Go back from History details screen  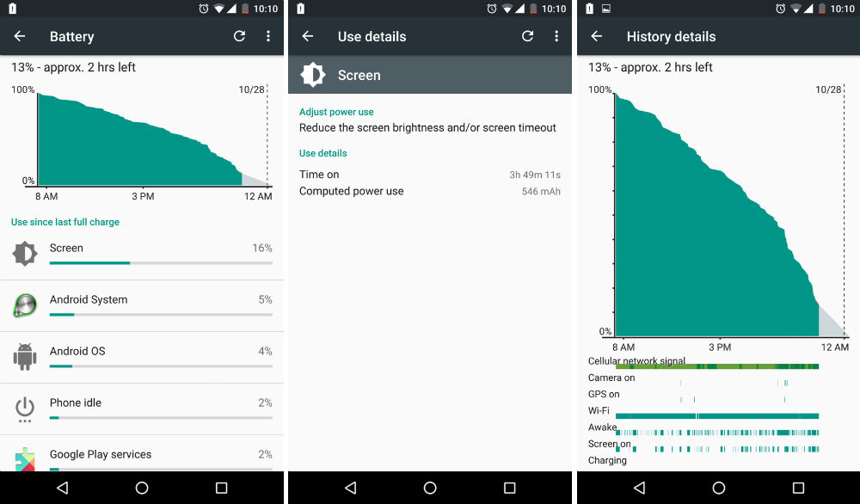click(597, 36)
